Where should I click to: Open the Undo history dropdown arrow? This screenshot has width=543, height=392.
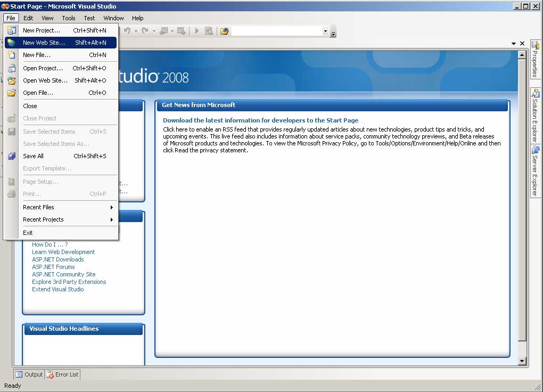point(136,31)
